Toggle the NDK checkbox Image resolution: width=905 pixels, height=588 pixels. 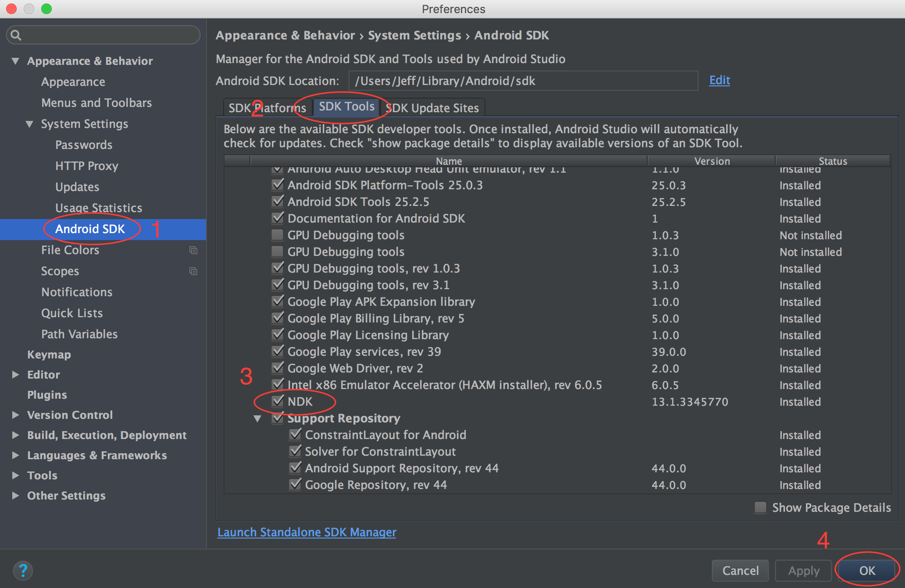click(x=278, y=401)
